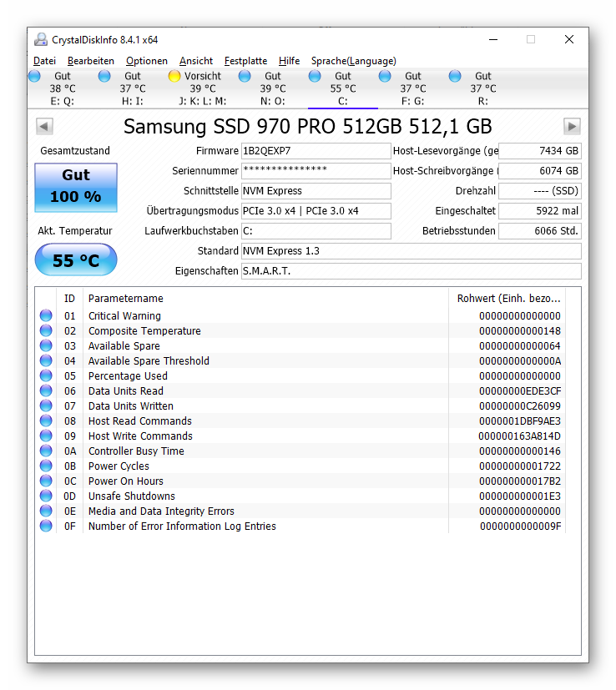Select the Composite Temperature parameter name
Viewport: 616px width, 690px height.
[x=144, y=331]
